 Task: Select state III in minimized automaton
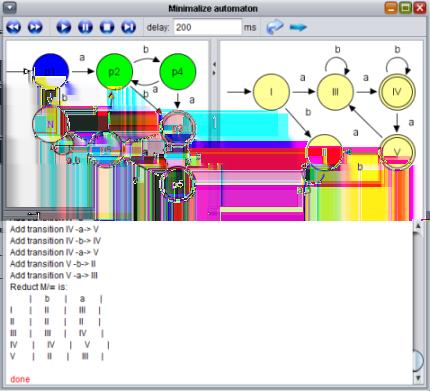(335, 92)
